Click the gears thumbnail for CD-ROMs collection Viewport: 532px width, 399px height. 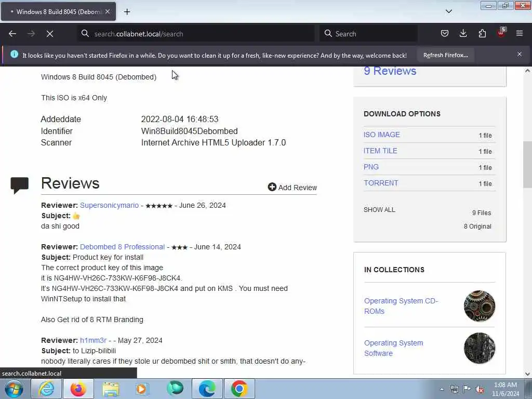[480, 306]
